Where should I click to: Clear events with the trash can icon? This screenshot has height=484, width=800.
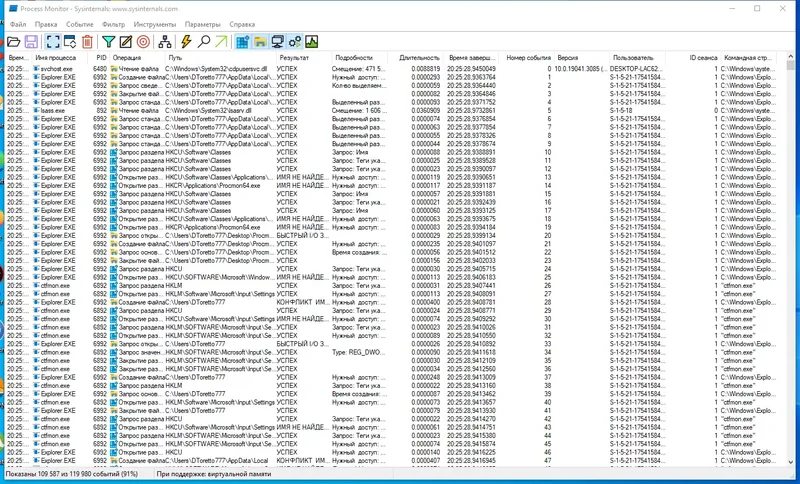(x=88, y=42)
